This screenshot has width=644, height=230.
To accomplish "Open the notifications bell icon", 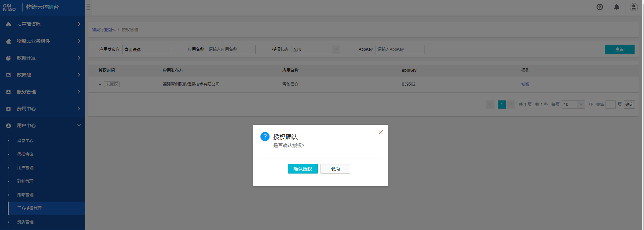I will 616,7.
